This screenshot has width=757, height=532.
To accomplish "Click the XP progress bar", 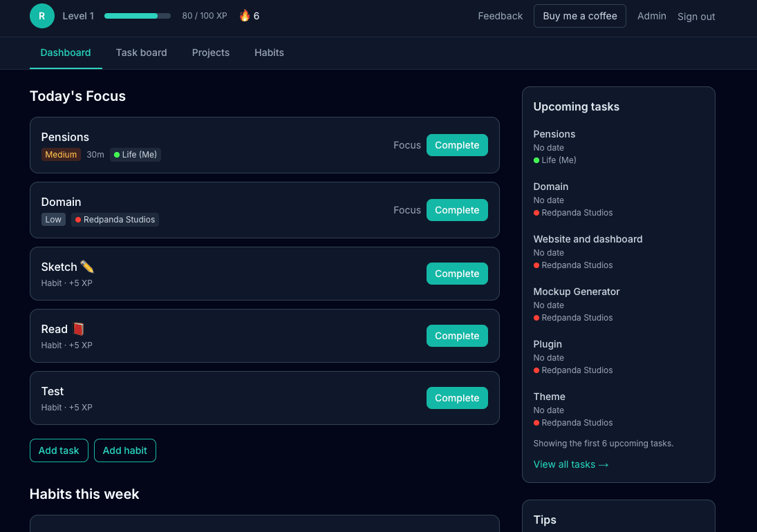I will [x=137, y=15].
